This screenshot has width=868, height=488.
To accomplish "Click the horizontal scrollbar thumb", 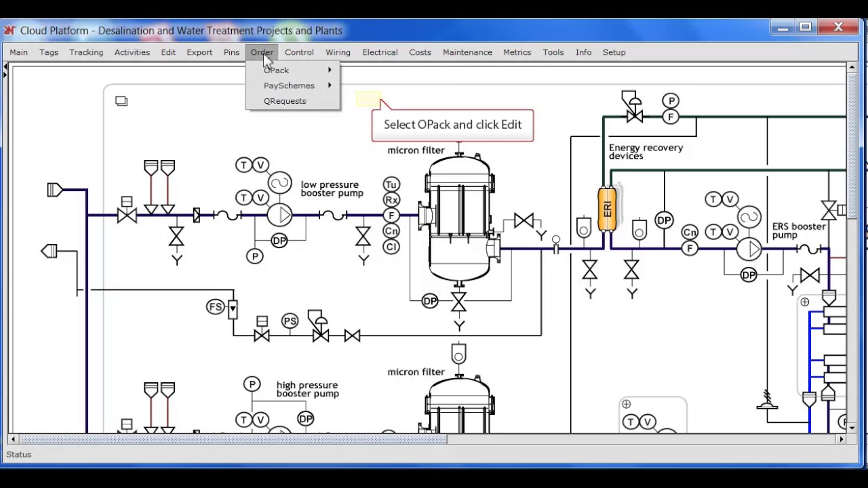I will (x=234, y=439).
